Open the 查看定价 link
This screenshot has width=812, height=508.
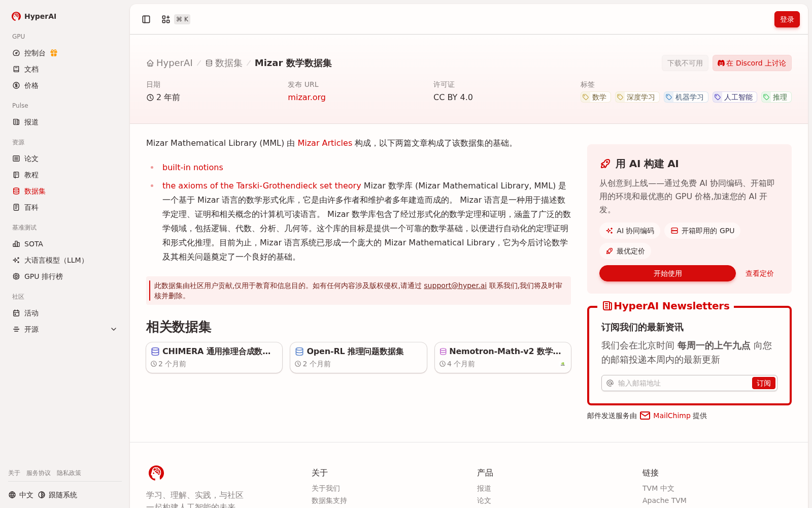(759, 273)
